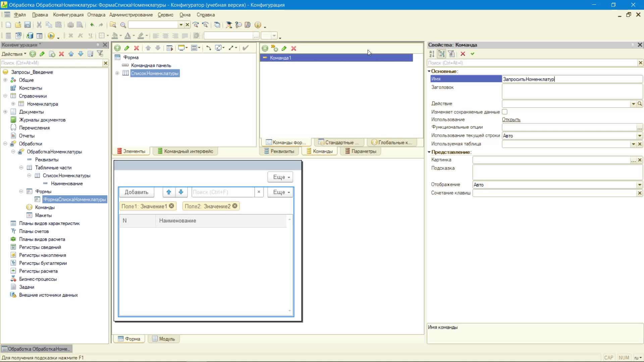The width and height of the screenshot is (644, 362).
Task: Click the Открыть link for Использование
Action: point(511,120)
